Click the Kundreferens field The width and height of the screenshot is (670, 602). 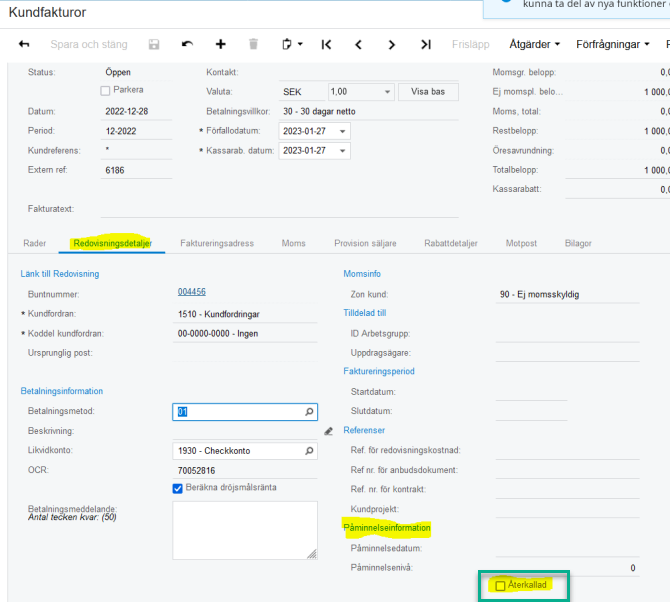[x=136, y=150]
